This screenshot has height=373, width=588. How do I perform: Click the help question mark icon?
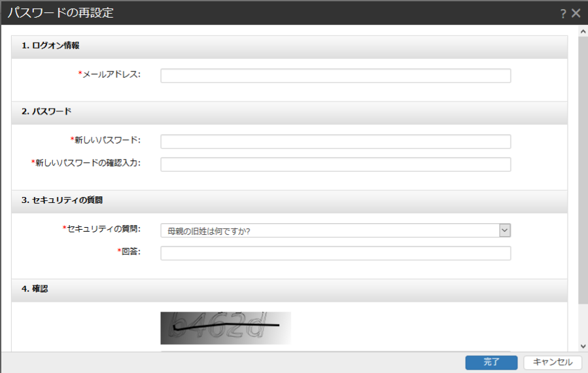pyautogui.click(x=562, y=13)
